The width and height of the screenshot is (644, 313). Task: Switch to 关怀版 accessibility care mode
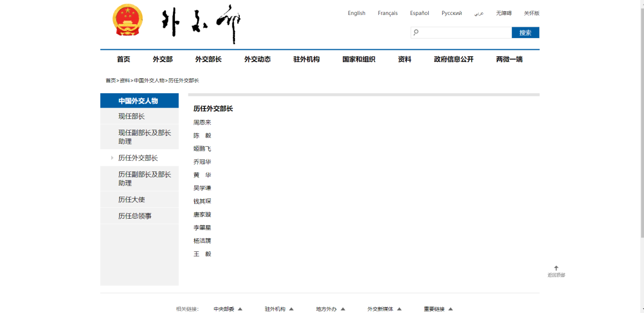pos(531,13)
